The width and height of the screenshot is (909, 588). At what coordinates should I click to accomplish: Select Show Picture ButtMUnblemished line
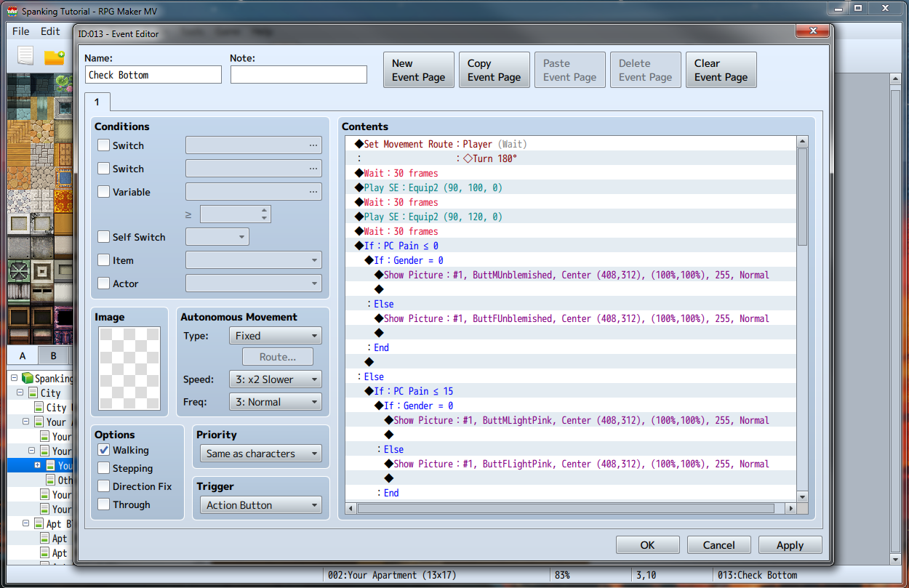[x=571, y=275]
